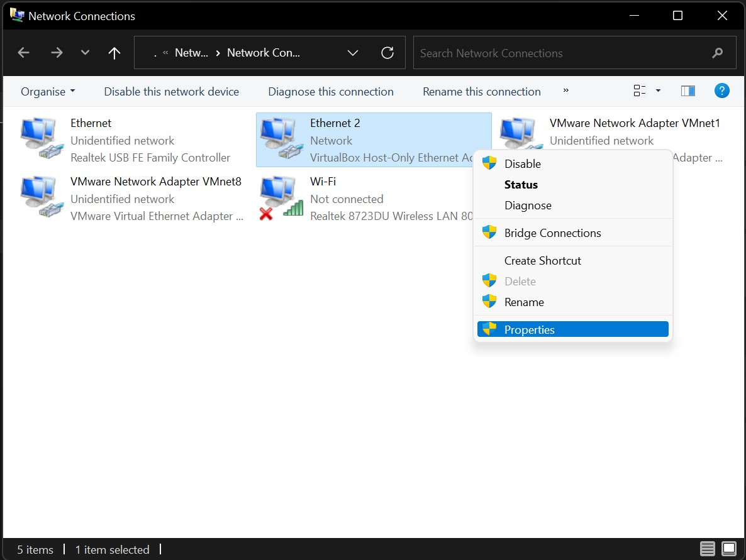This screenshot has width=746, height=560.
Task: Click the shield icon beside Rename
Action: (489, 301)
